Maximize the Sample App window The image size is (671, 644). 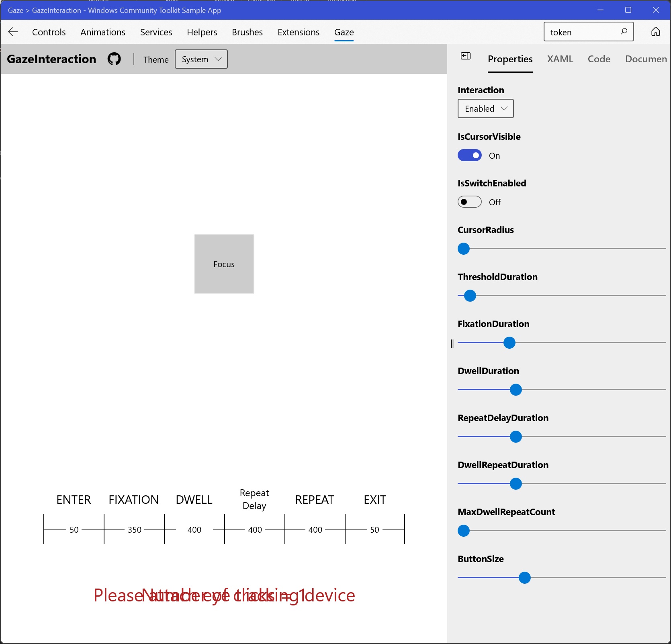(628, 10)
